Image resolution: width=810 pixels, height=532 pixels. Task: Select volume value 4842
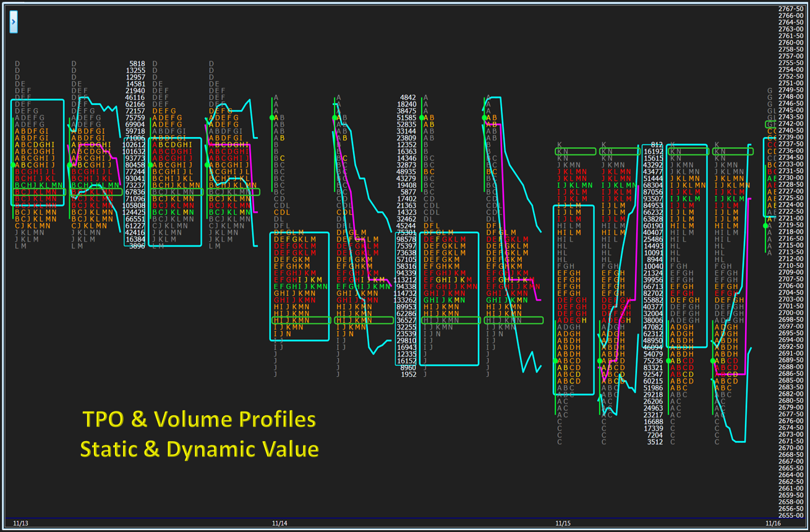(x=408, y=98)
